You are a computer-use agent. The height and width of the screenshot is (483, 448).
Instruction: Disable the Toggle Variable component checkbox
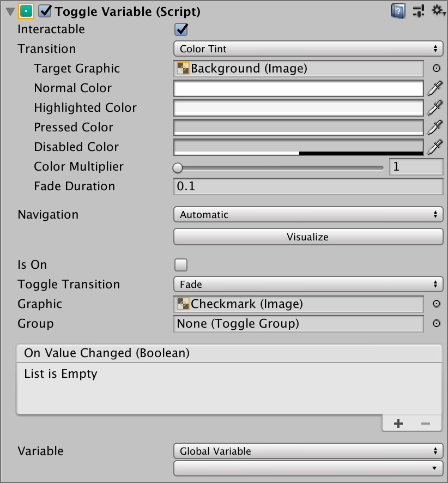click(x=45, y=11)
